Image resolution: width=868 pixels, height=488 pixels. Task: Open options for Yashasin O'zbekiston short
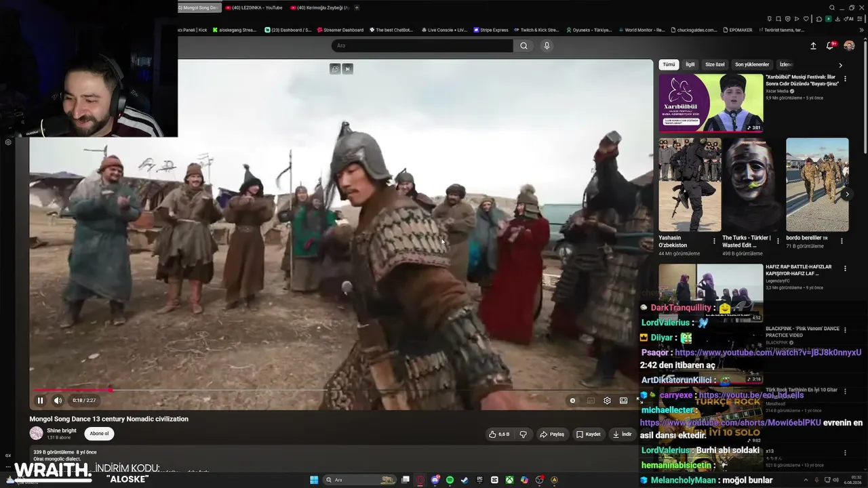[x=714, y=241]
